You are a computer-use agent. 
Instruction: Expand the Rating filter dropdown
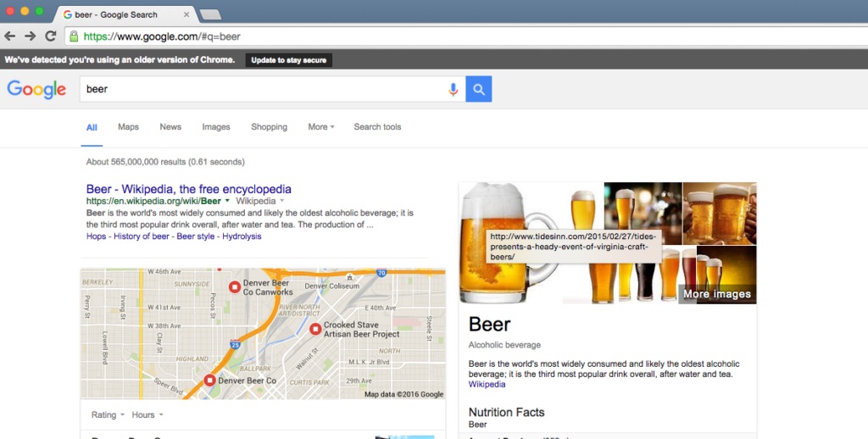click(x=108, y=414)
